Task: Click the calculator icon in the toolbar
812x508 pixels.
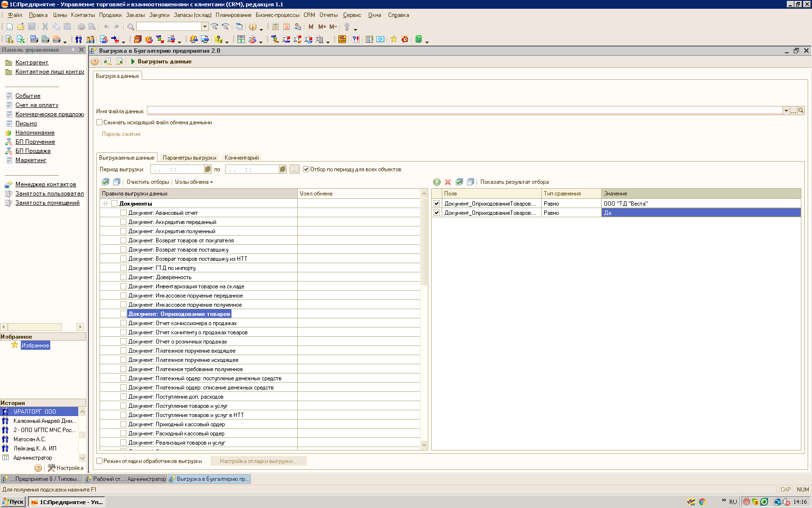Action: point(275,27)
